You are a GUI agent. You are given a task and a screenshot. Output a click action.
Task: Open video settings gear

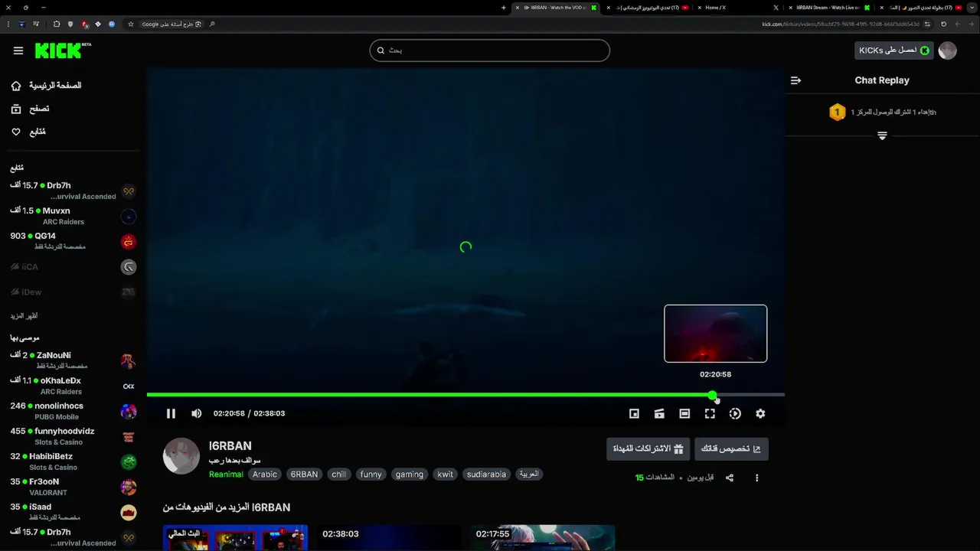pyautogui.click(x=760, y=413)
